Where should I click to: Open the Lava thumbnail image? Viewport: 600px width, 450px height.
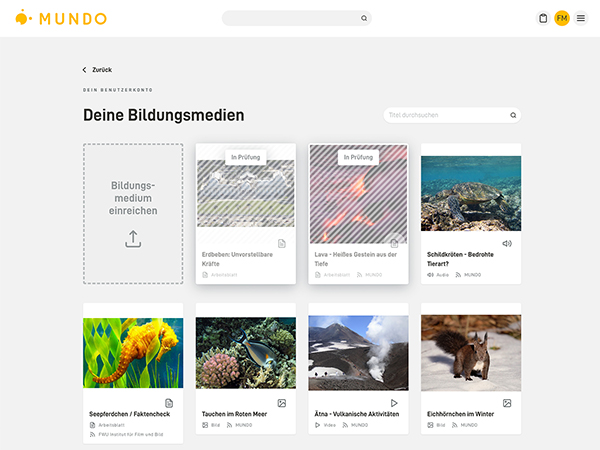point(358,194)
